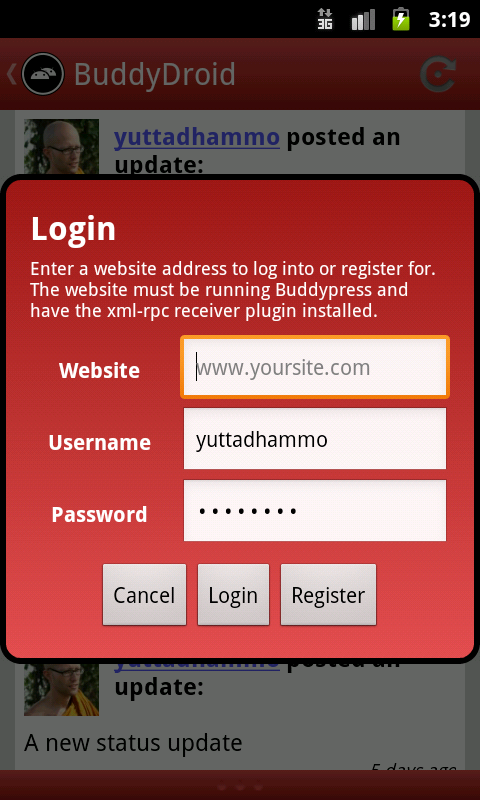480x800 pixels.
Task: Tap the 3G data indicator icon
Action: [x=324, y=19]
